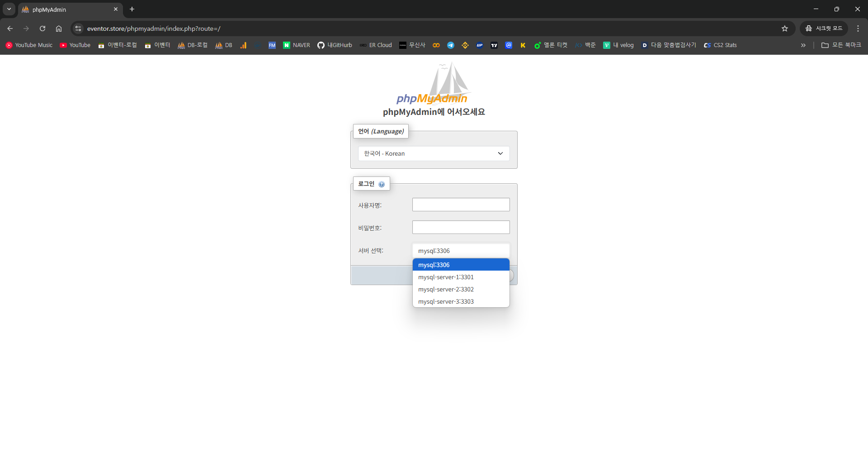Select mysql-server-3:3303 option
This screenshot has width=868, height=467.
click(461, 301)
